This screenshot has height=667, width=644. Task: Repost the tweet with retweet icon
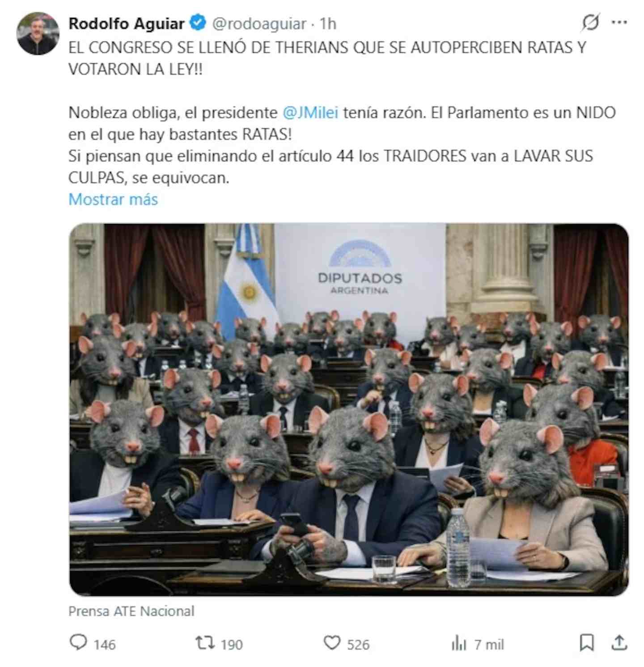(205, 643)
